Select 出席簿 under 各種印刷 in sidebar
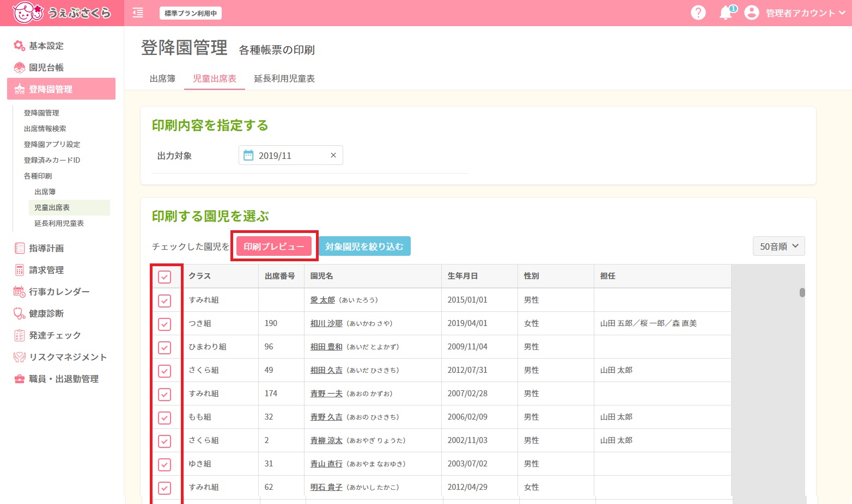The width and height of the screenshot is (852, 504). point(45,192)
